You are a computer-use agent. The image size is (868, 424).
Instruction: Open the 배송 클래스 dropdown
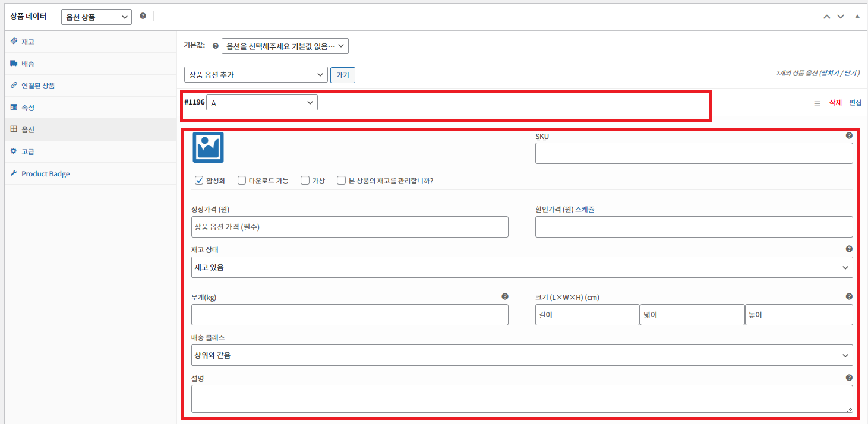pos(522,355)
